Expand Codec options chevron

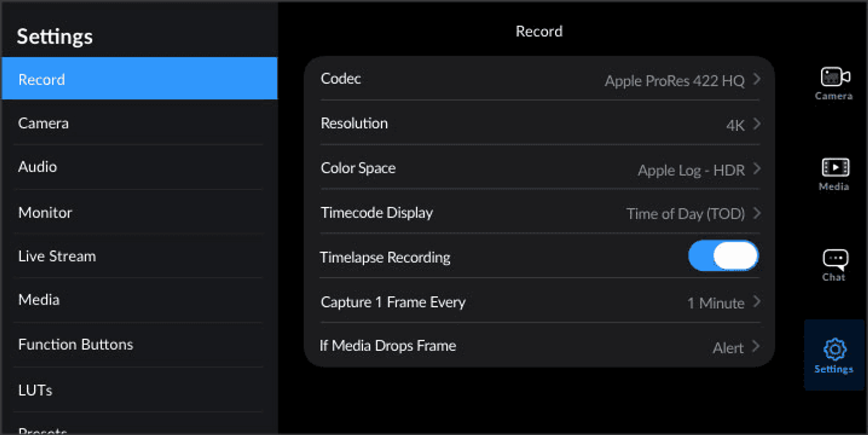point(757,79)
